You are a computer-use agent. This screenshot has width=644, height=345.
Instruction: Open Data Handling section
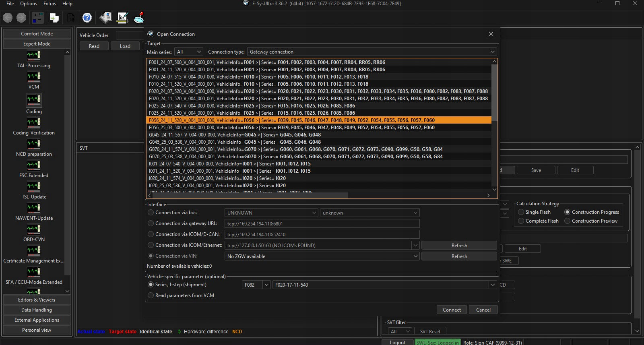coord(37,310)
